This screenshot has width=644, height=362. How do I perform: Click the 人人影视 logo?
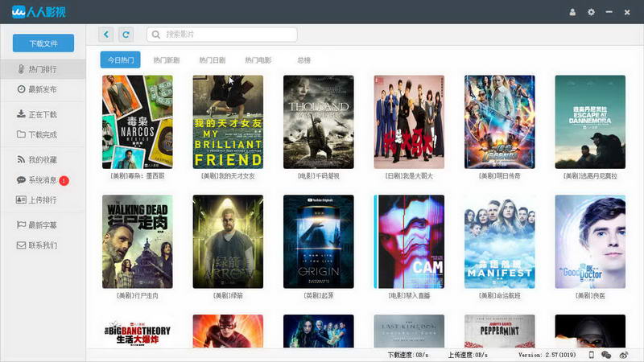click(x=39, y=12)
